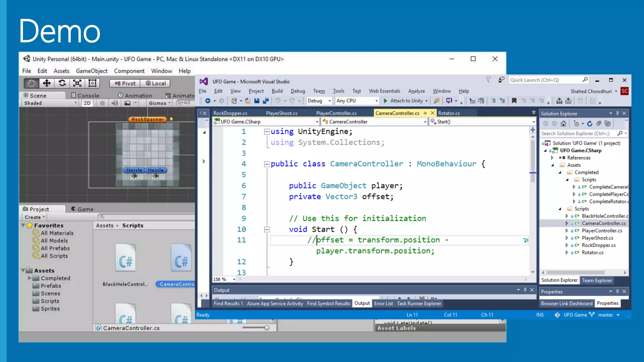Switch to the PlayerController.cs tab
644x362 pixels.
tap(336, 113)
